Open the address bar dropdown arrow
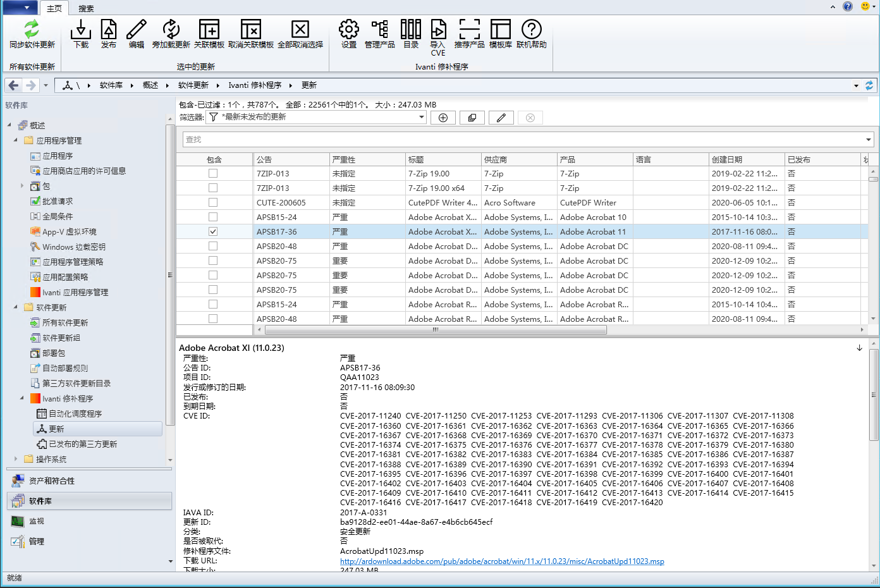The image size is (880, 588). pos(856,85)
